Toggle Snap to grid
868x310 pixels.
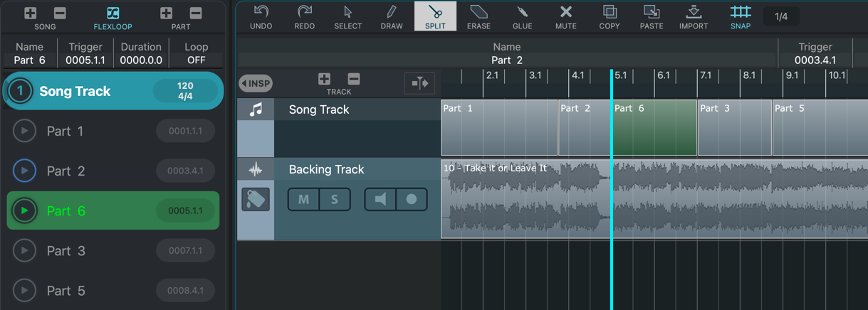[740, 16]
